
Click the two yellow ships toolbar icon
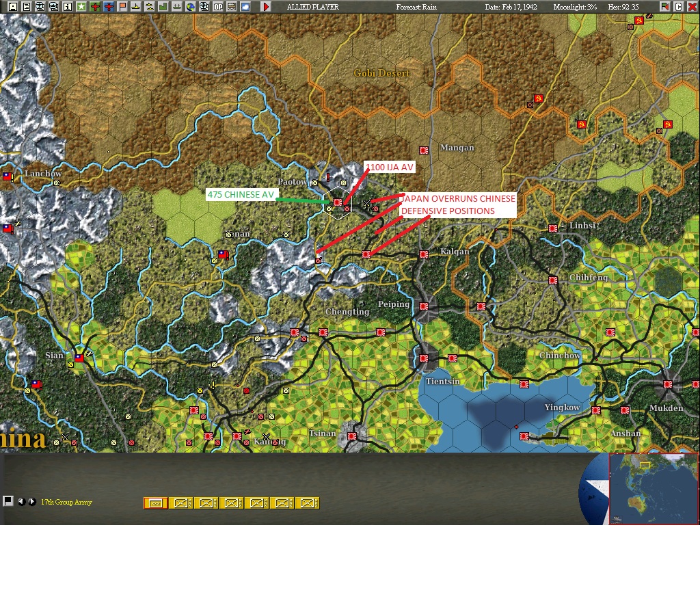[150, 7]
